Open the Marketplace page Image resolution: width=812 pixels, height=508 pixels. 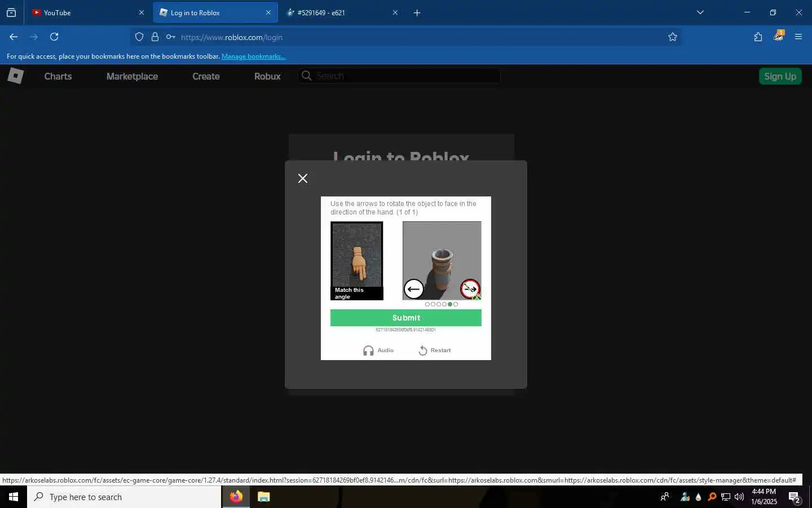(x=132, y=76)
